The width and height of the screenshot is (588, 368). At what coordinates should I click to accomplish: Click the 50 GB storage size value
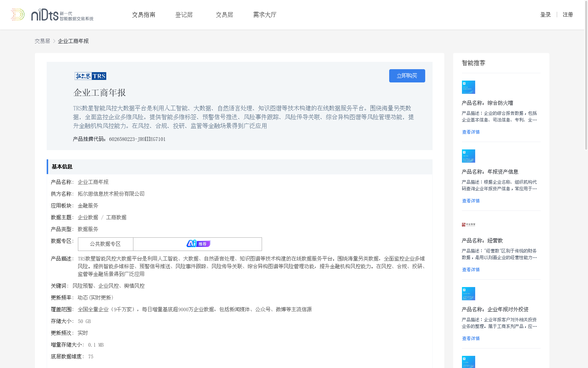[x=84, y=321]
